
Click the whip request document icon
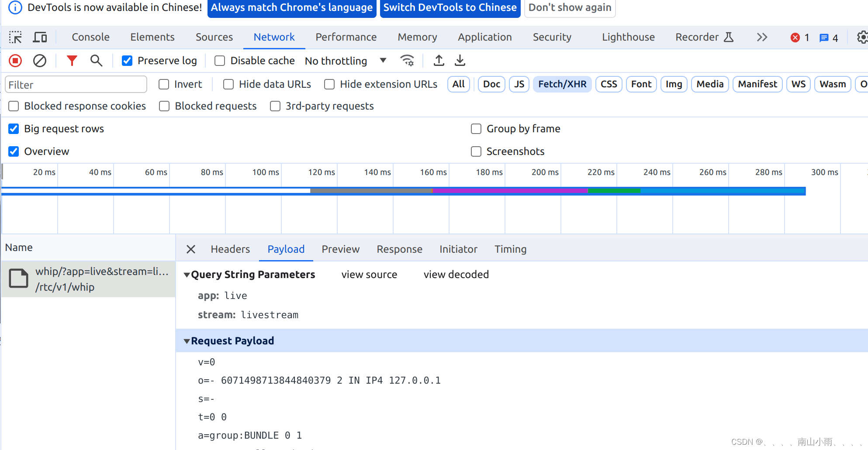pos(19,278)
